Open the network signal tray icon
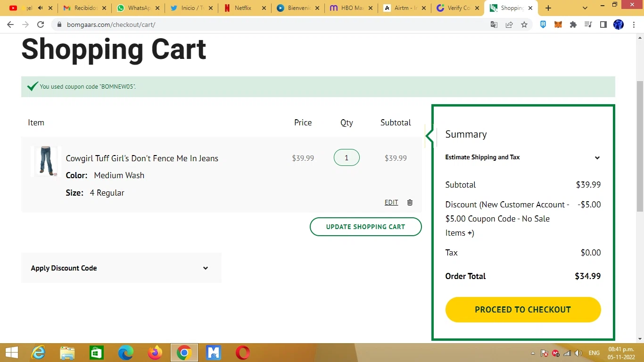This screenshot has width=644, height=362. point(567,353)
